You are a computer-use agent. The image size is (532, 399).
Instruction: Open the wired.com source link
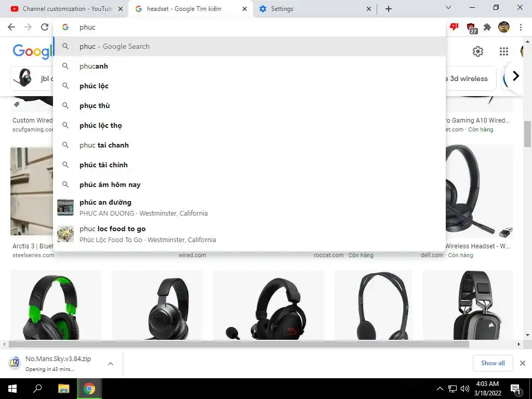(192, 255)
